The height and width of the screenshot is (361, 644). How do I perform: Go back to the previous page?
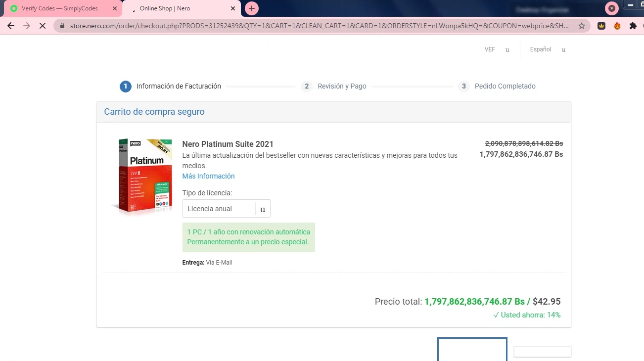[11, 26]
